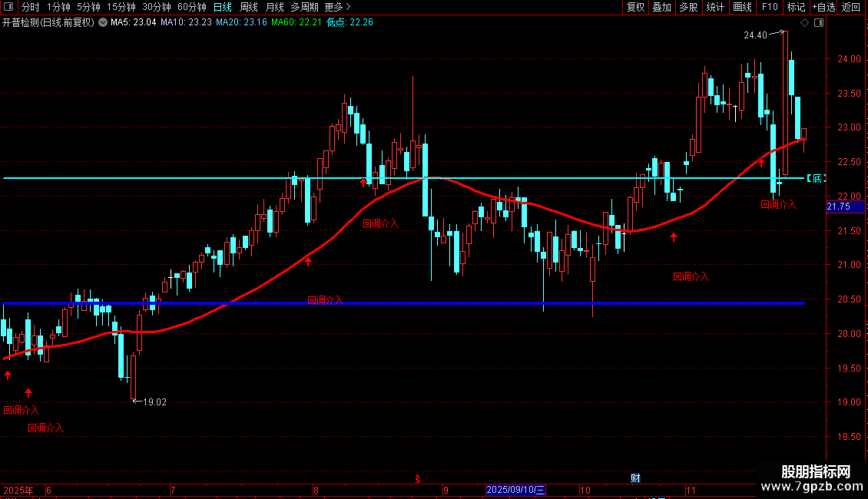The height and width of the screenshot is (499, 868).
Task: Switch to 分时 intraday view
Action: tap(31, 7)
